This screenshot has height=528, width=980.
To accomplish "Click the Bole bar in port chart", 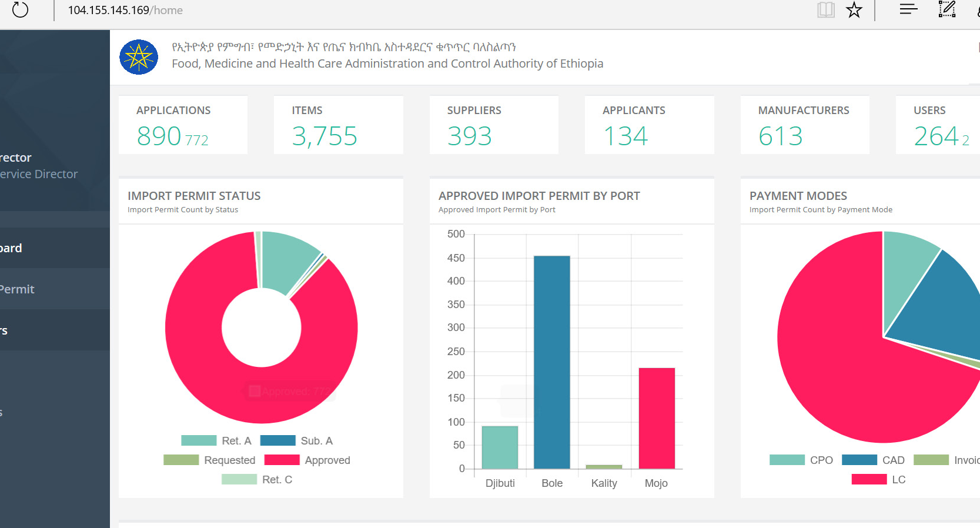I will click(551, 362).
